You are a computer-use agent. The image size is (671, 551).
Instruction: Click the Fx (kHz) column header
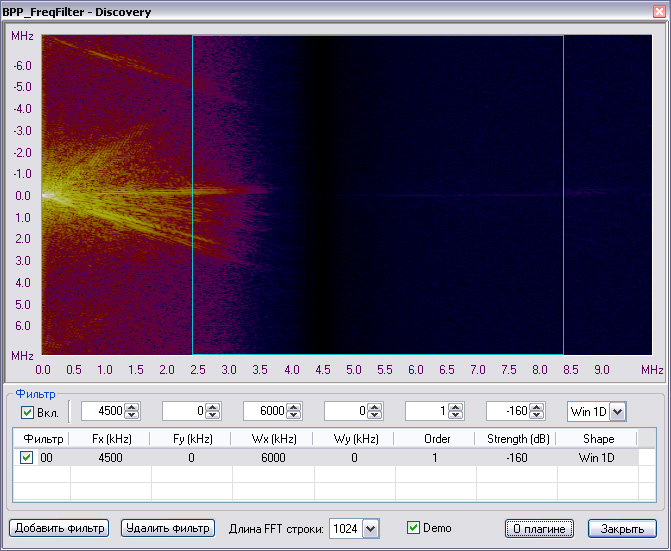[x=110, y=438]
